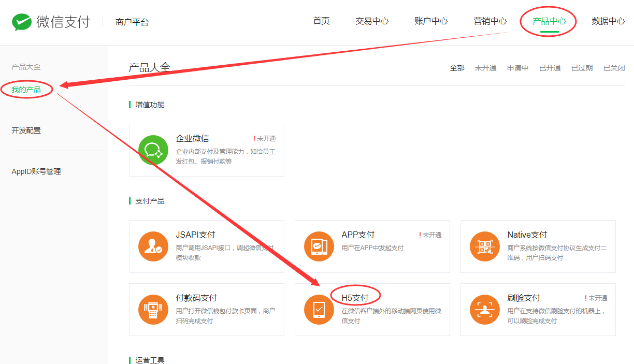
Task: Click the 产品大全 page heading
Action: [x=149, y=67]
